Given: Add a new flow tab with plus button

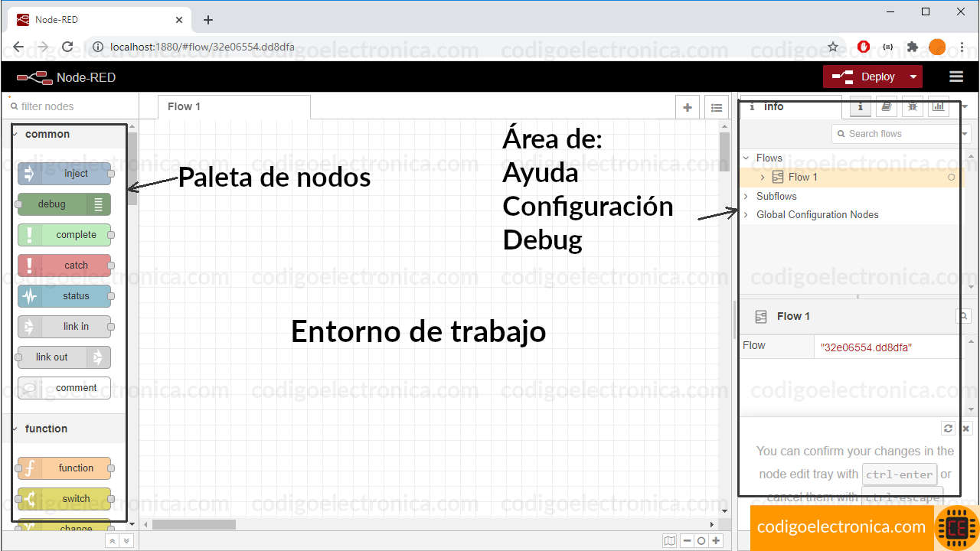Looking at the screenshot, I should point(688,108).
